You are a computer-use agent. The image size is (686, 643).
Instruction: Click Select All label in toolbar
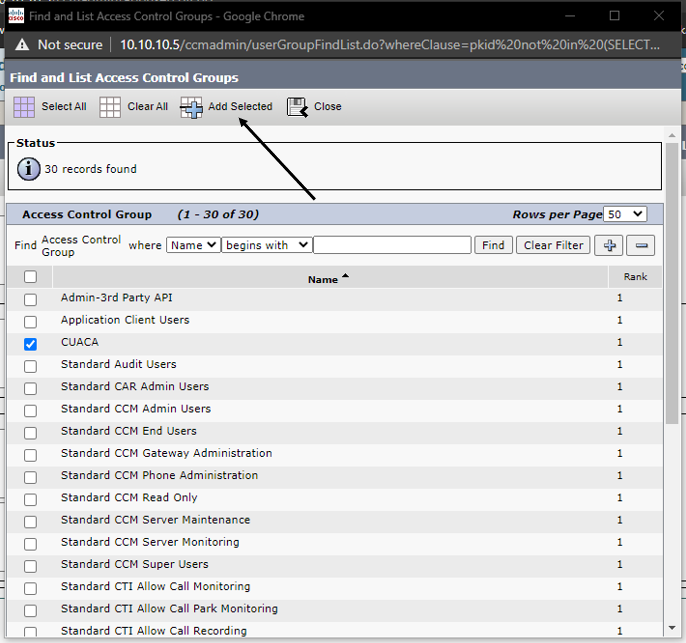click(64, 106)
